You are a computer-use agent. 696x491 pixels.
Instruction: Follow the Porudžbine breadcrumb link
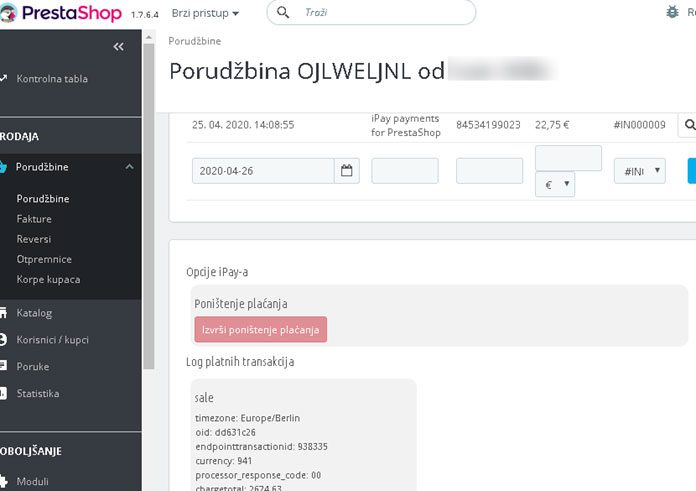tap(194, 41)
